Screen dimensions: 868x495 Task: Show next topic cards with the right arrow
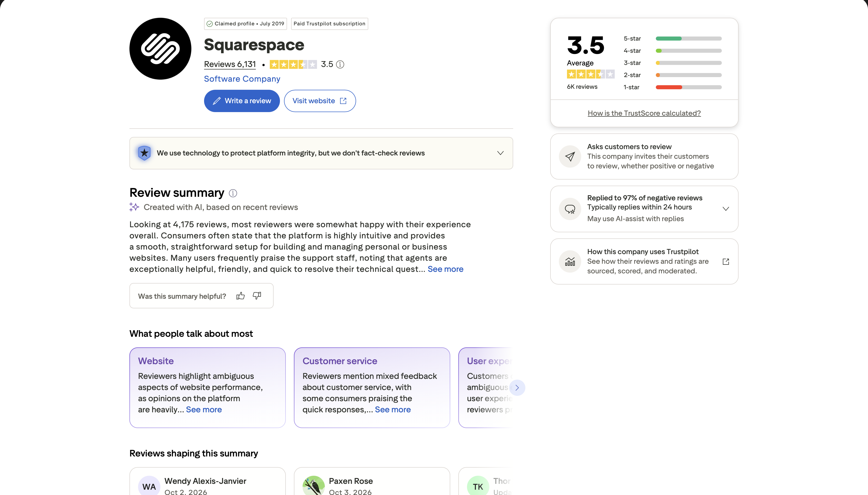[517, 387]
